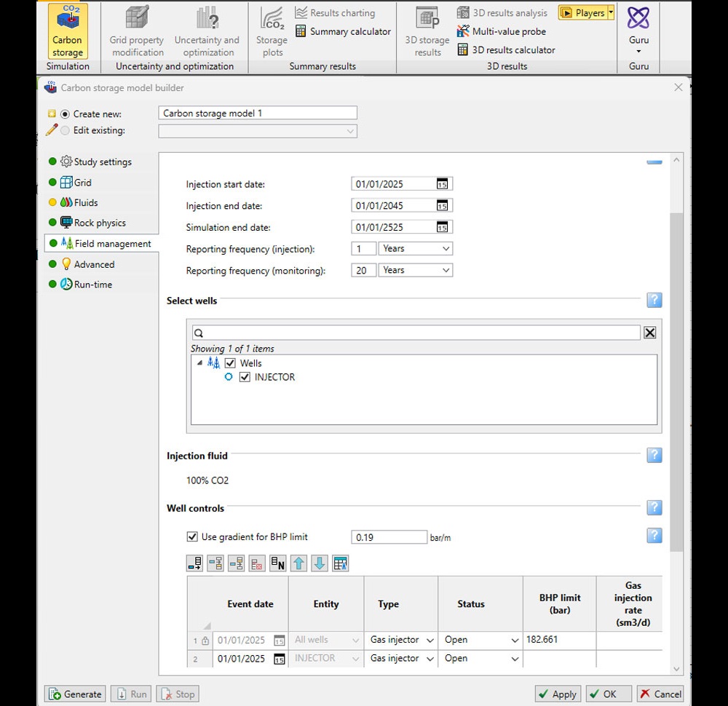
Task: Select the Edit existing radio button
Action: (x=65, y=130)
